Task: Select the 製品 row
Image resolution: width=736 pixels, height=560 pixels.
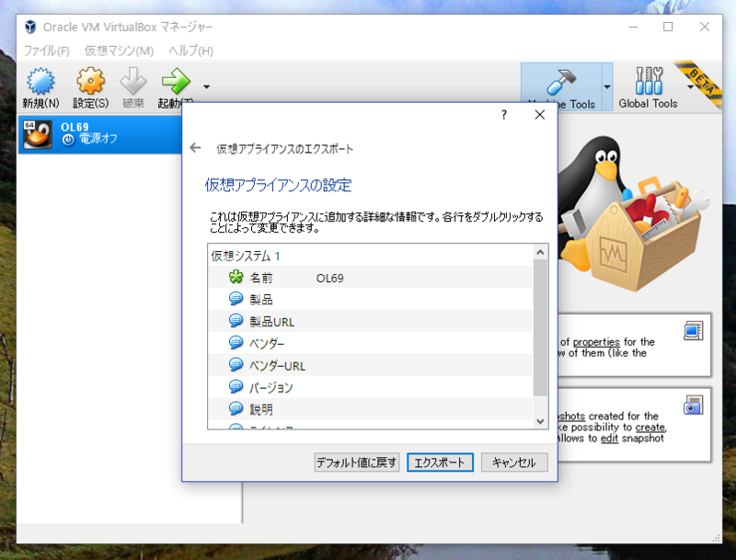Action: click(x=371, y=299)
